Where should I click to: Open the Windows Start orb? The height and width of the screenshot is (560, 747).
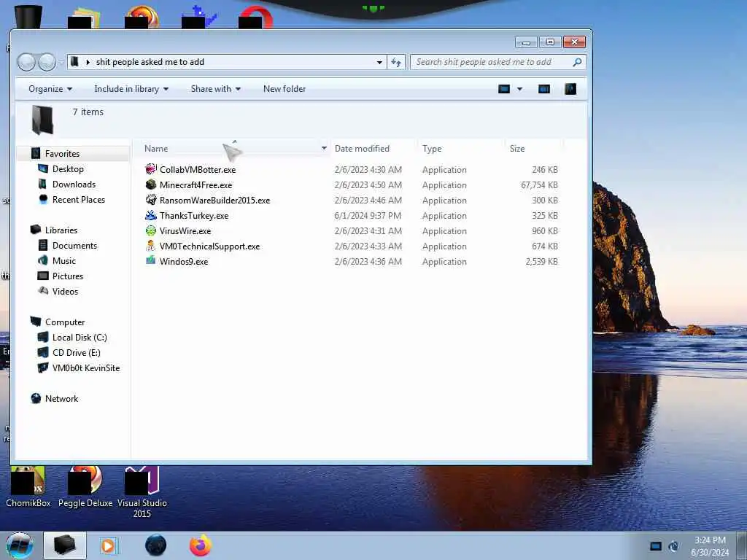pyautogui.click(x=20, y=545)
